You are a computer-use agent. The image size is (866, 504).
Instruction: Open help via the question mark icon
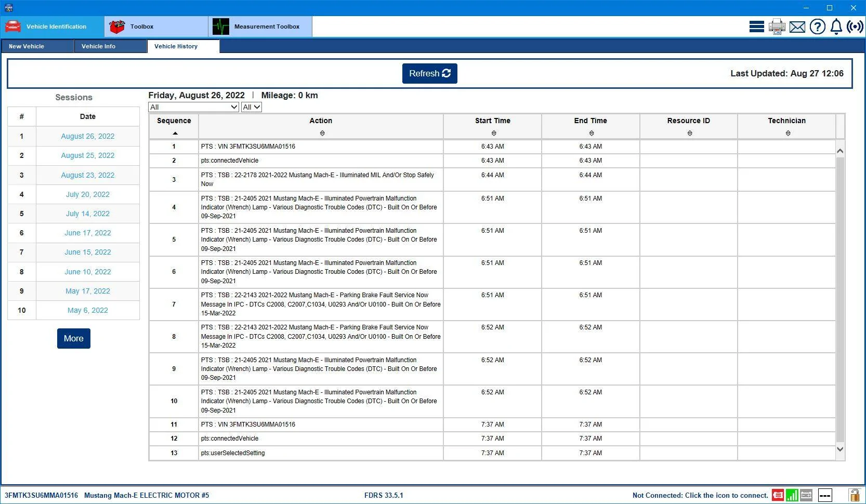[x=817, y=26]
